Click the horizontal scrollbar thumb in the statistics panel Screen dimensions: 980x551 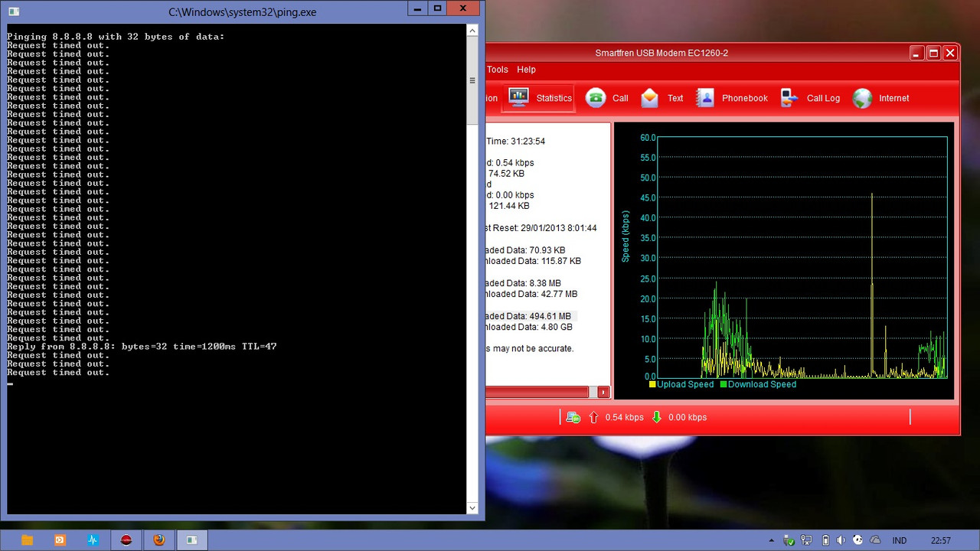pos(537,392)
